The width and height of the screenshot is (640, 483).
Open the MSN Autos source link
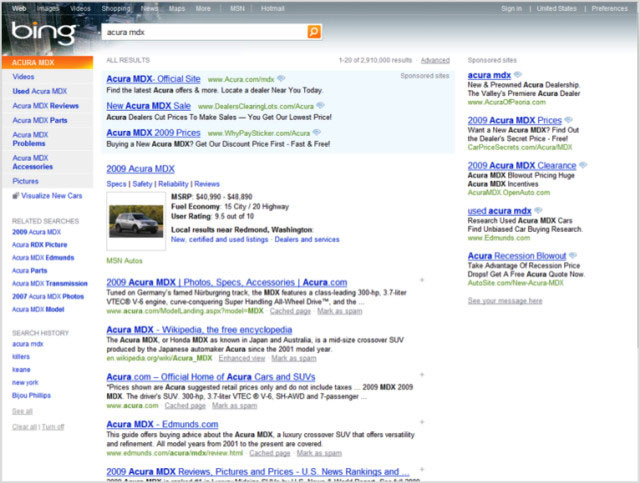point(124,260)
